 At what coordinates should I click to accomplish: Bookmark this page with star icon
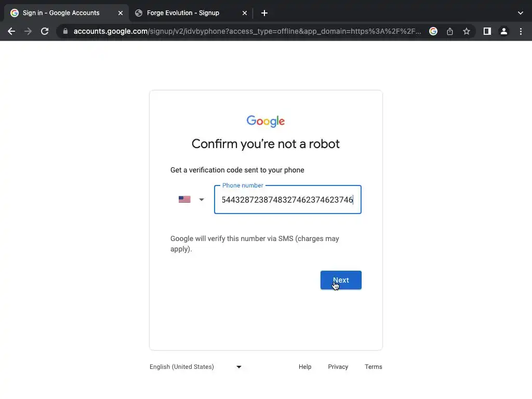[467, 31]
